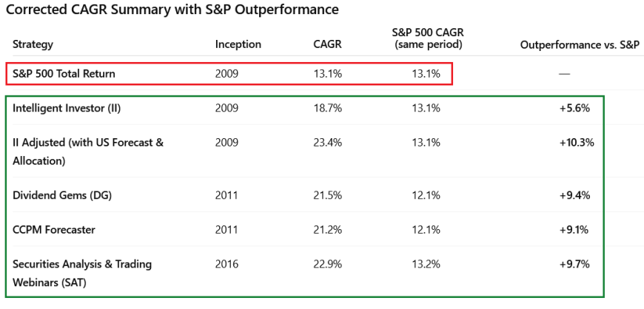Image resolution: width=644 pixels, height=309 pixels.
Task: Click the 13.2% S&P 500 CAGR value
Action: (426, 264)
